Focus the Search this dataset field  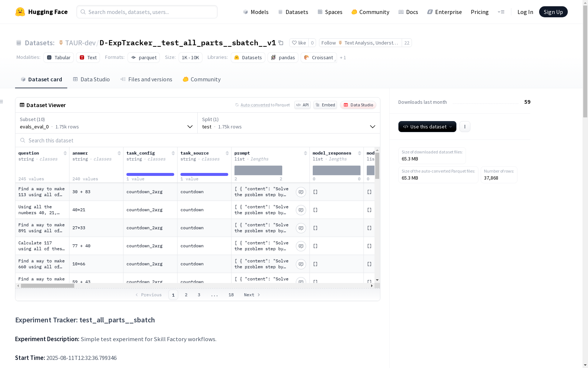(x=198, y=140)
